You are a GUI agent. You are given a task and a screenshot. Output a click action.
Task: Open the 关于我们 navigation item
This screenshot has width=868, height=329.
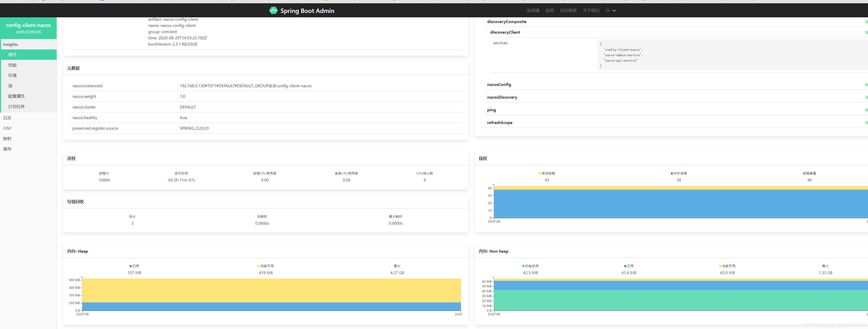coord(591,11)
